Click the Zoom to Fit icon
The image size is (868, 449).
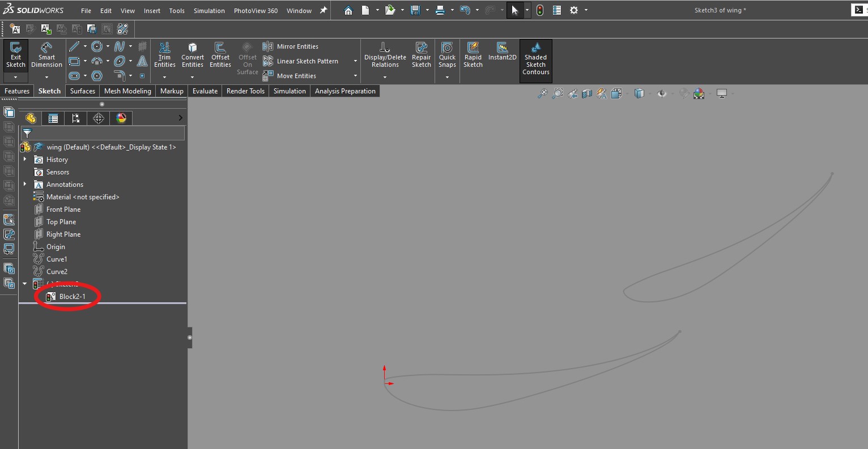543,94
